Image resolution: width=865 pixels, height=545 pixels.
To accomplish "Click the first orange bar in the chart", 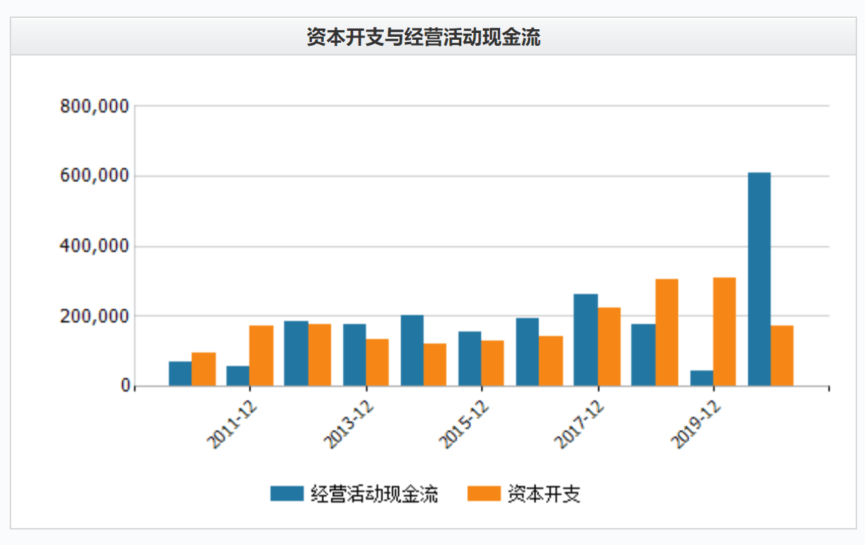I will pos(204,369).
